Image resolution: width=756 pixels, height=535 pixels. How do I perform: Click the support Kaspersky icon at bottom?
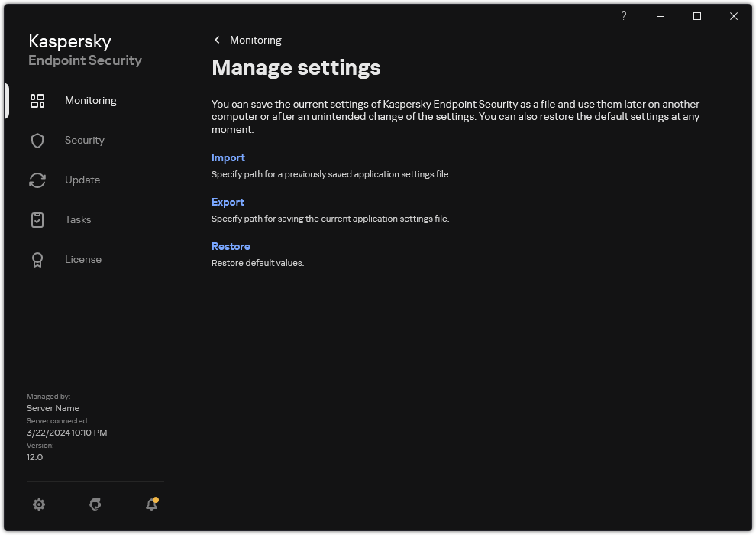coord(95,504)
